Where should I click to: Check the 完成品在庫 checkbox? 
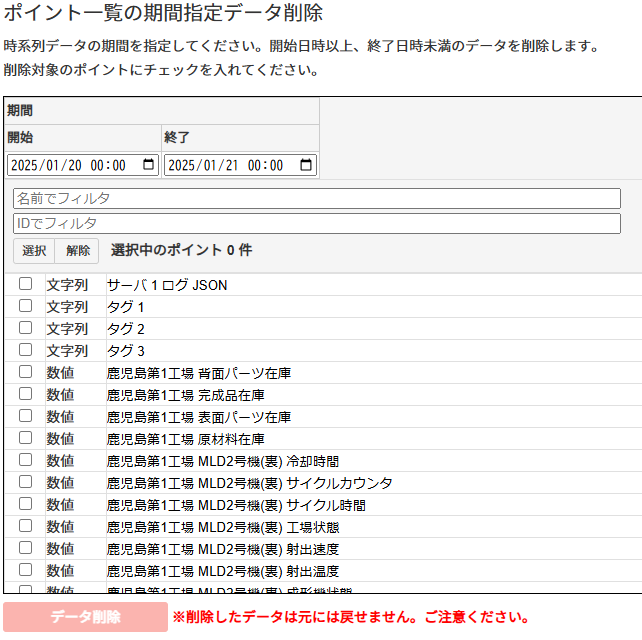pos(25,394)
